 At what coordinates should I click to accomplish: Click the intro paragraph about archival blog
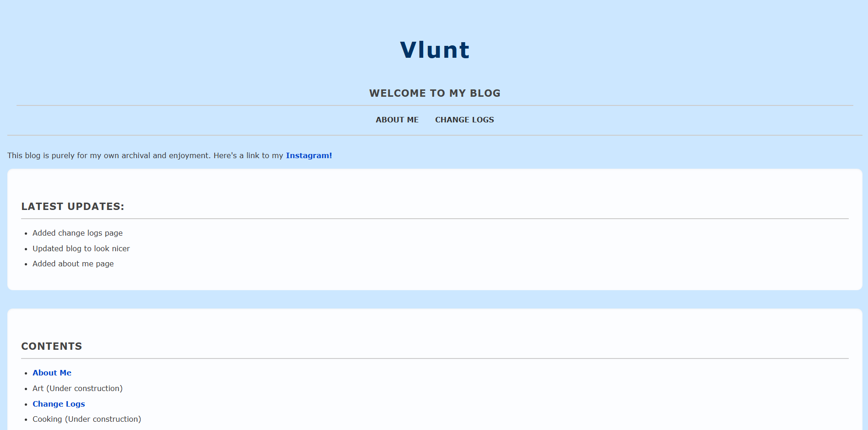click(x=138, y=155)
